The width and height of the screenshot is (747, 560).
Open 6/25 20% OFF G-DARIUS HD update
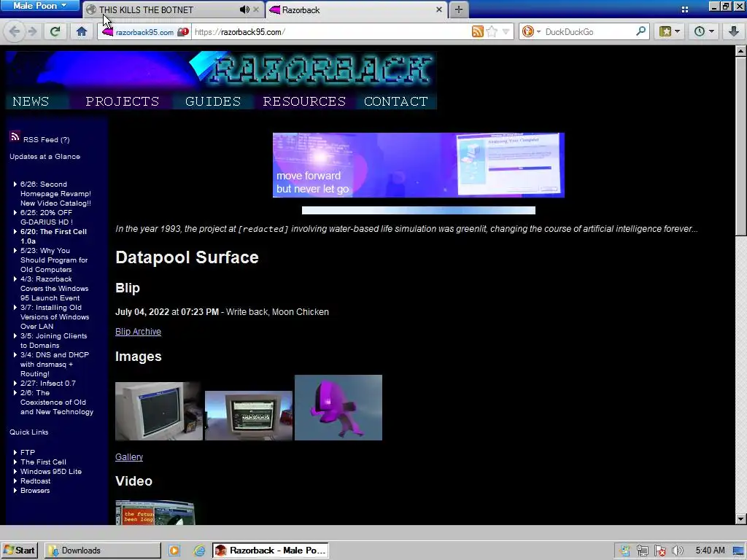tap(46, 217)
